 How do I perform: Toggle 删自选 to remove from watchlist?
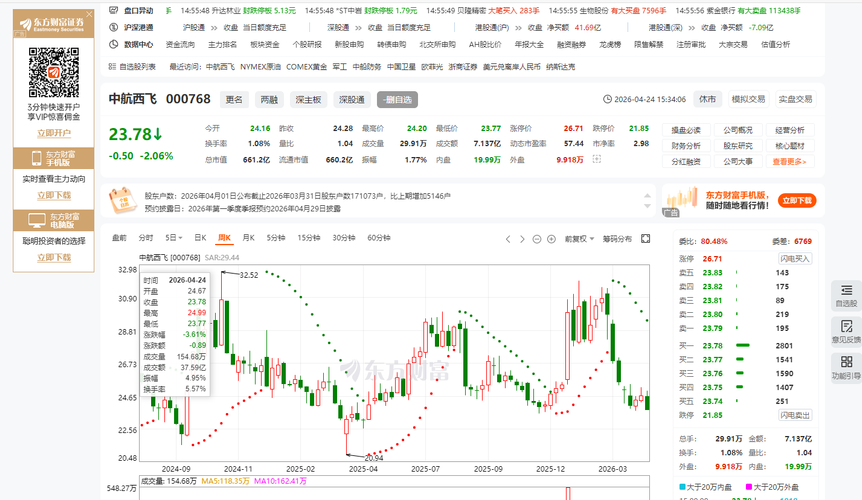coord(397,99)
